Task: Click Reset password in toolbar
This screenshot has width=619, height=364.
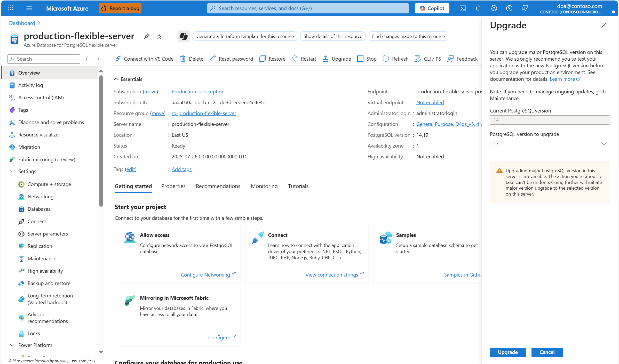Action: 231,59
